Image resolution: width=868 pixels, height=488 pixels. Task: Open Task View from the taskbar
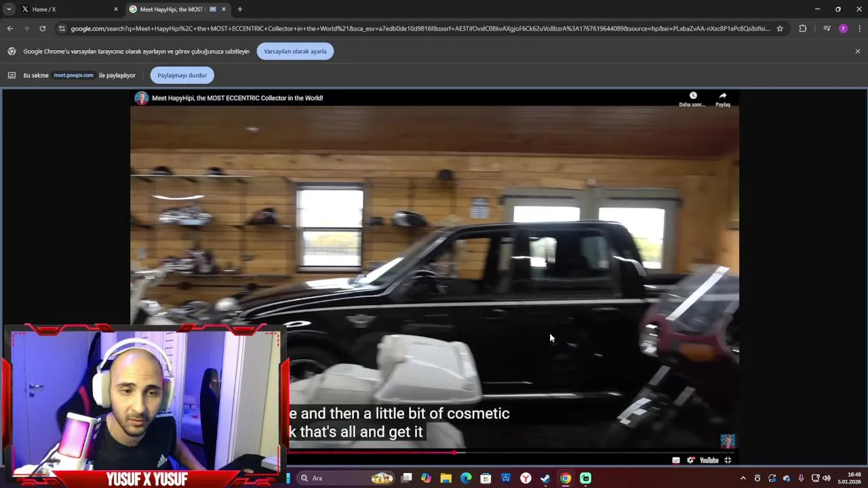click(x=406, y=478)
